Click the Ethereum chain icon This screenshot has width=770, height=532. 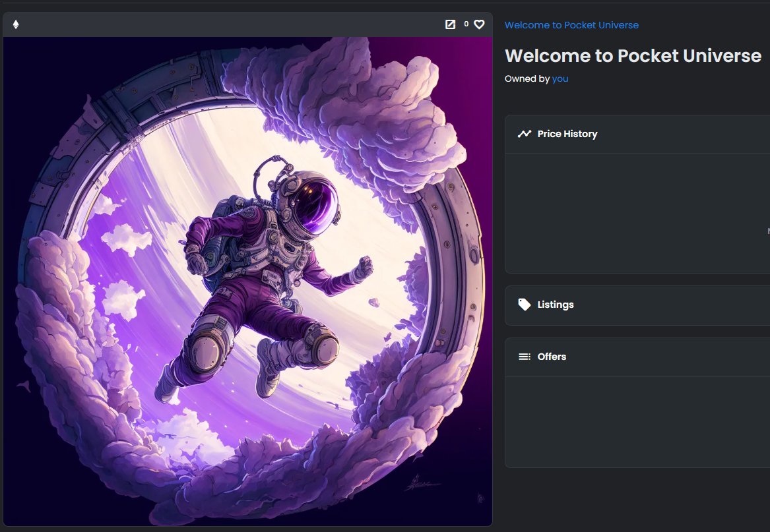[x=16, y=24]
